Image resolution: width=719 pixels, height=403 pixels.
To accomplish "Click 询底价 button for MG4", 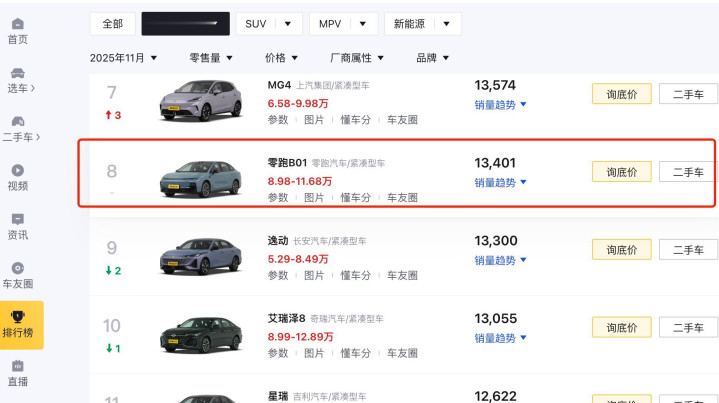I will pyautogui.click(x=621, y=95).
